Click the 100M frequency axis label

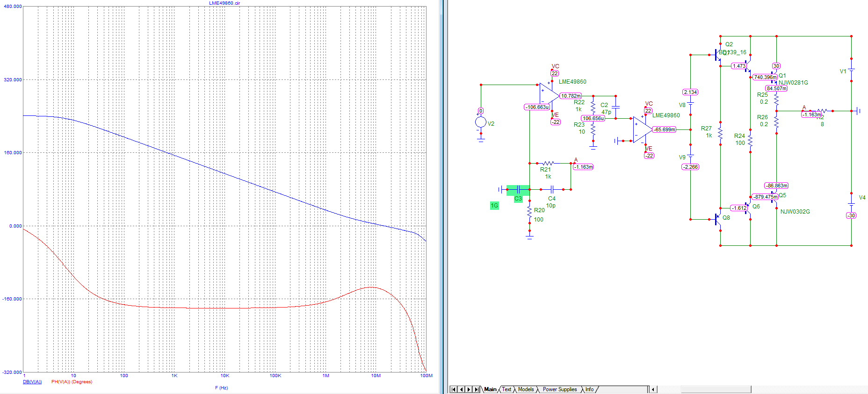point(426,376)
